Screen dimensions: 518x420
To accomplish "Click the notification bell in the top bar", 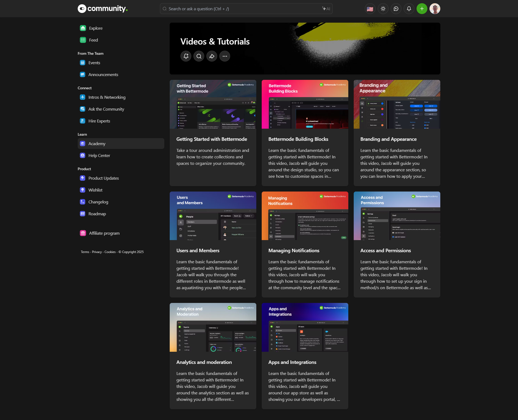I will point(409,9).
